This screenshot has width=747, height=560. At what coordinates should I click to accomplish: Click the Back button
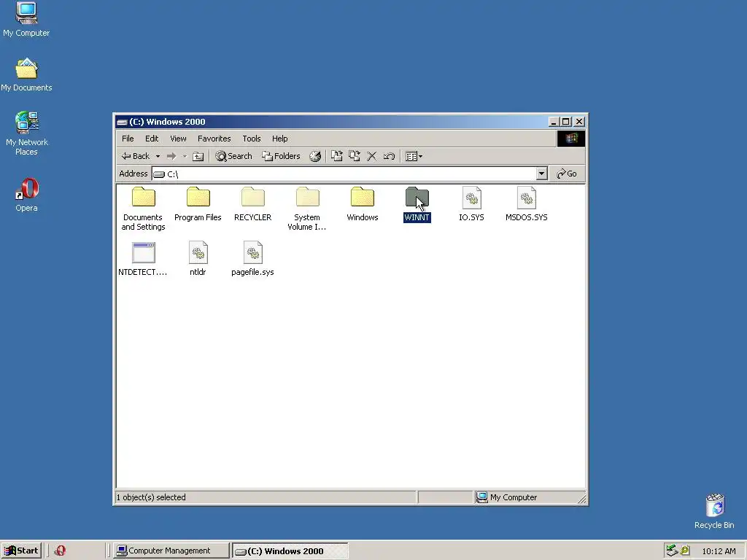(x=136, y=156)
